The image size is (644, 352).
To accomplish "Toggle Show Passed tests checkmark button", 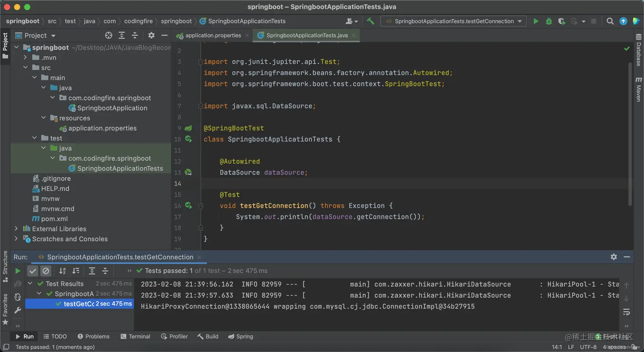I will pos(33,271).
